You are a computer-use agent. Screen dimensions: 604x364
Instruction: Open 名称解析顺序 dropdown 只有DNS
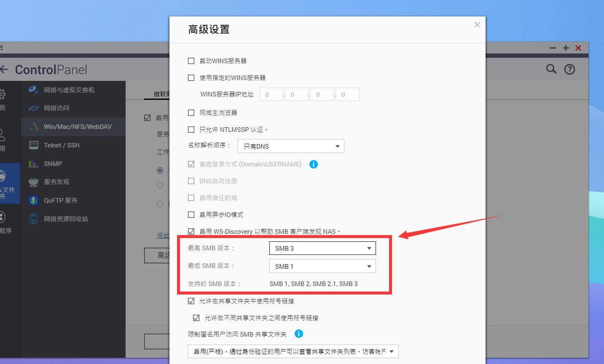pos(291,146)
